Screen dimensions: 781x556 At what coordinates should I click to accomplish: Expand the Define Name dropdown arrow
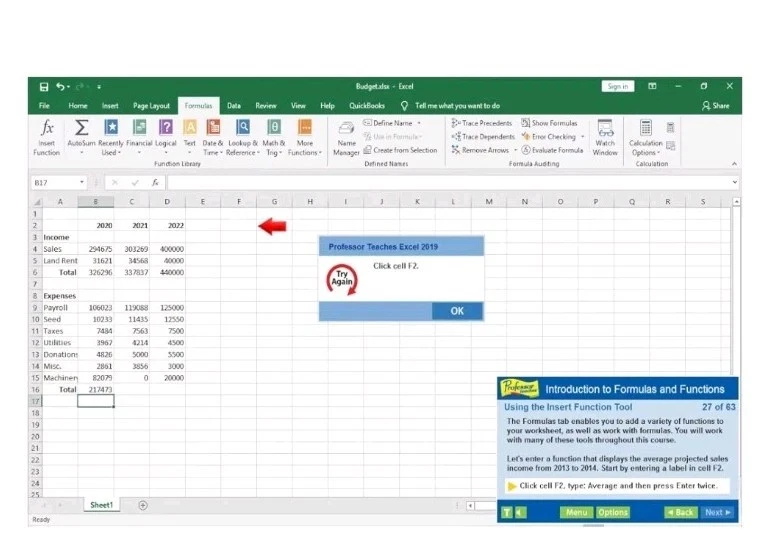pos(419,123)
